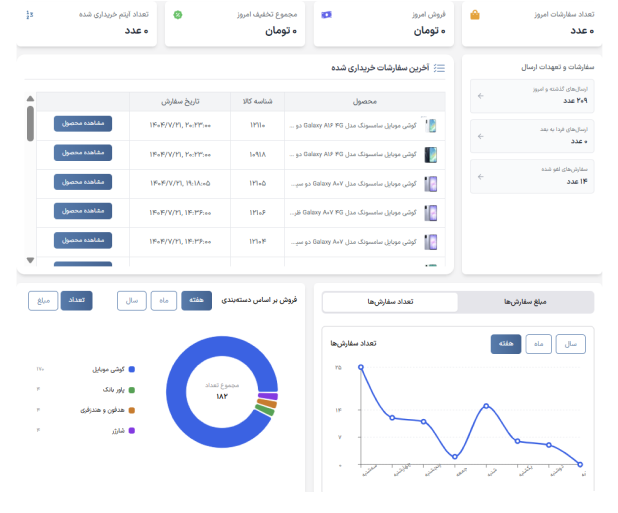The height and width of the screenshot is (513, 618).
Task: Click the blue items-purchased icon on the leftmost card
Action: pos(29,15)
